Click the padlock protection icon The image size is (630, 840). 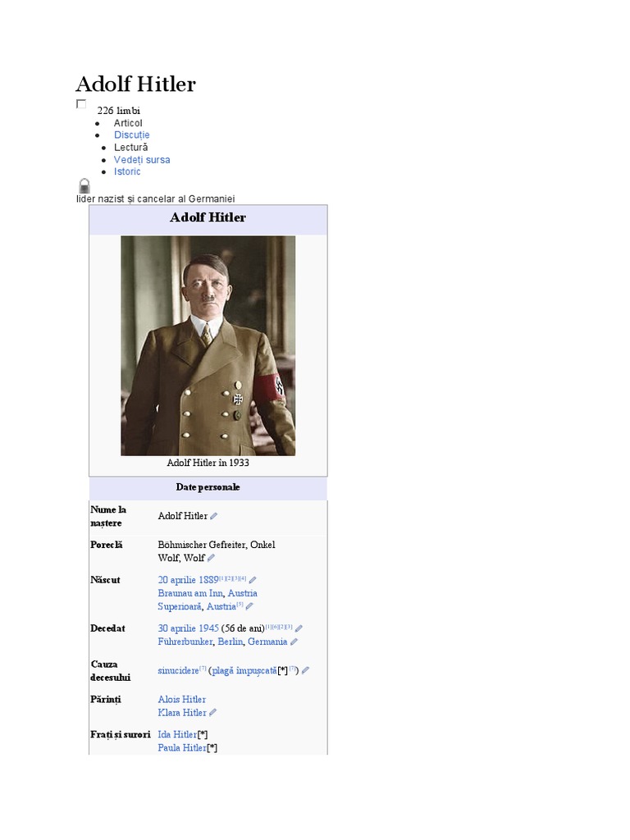84,186
